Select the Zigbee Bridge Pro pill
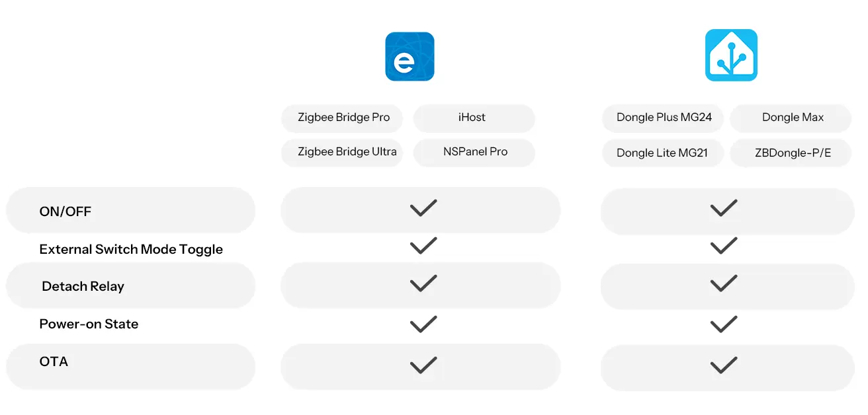This screenshot has width=868, height=415. coord(343,118)
